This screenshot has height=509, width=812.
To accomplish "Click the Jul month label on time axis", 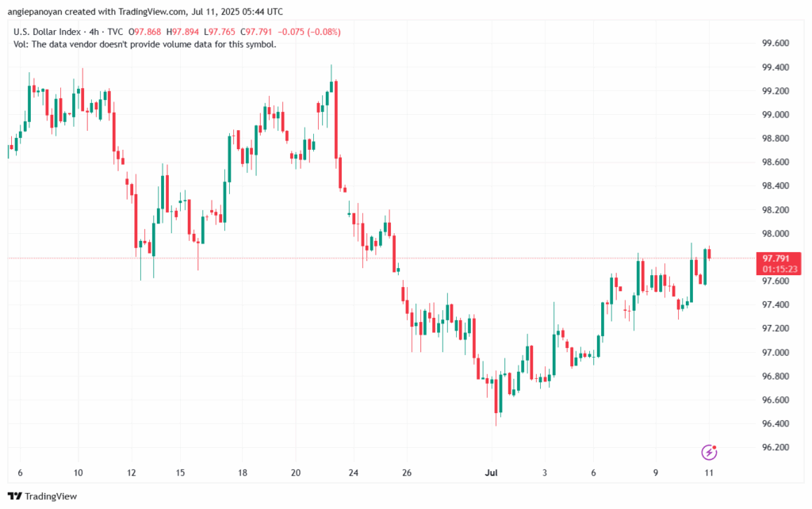I will pos(492,473).
